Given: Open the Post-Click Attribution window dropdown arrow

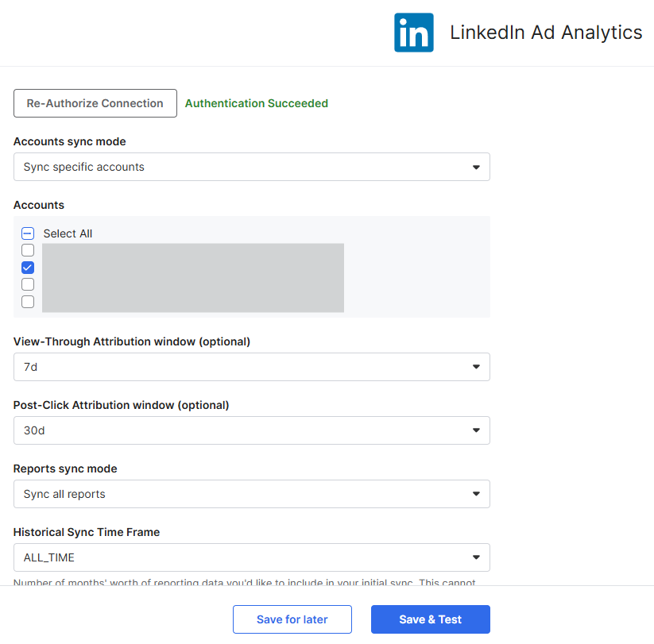Looking at the screenshot, I should tap(476, 430).
